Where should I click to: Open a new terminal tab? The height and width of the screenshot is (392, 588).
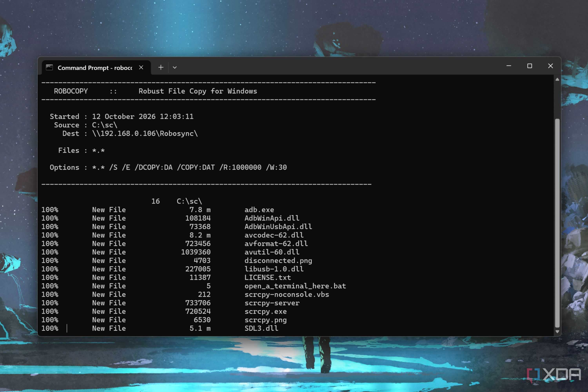161,67
